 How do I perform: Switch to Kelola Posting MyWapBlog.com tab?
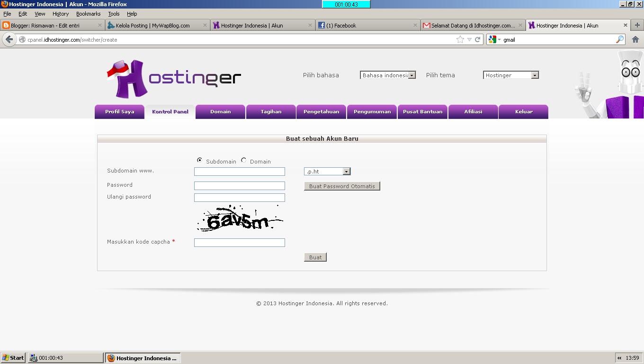(x=157, y=25)
